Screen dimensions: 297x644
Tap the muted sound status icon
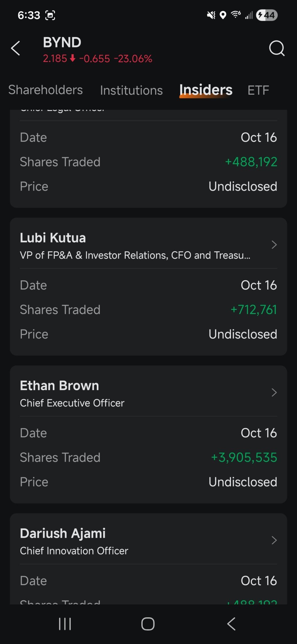point(211,15)
